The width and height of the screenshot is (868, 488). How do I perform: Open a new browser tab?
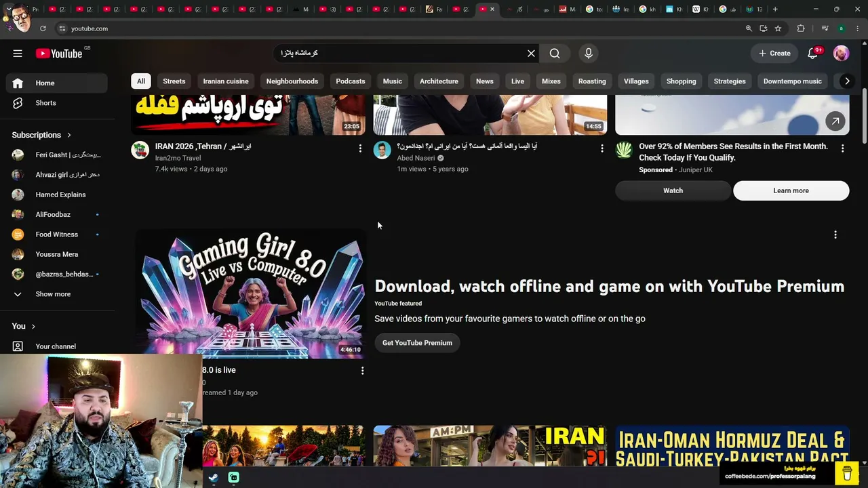point(775,9)
